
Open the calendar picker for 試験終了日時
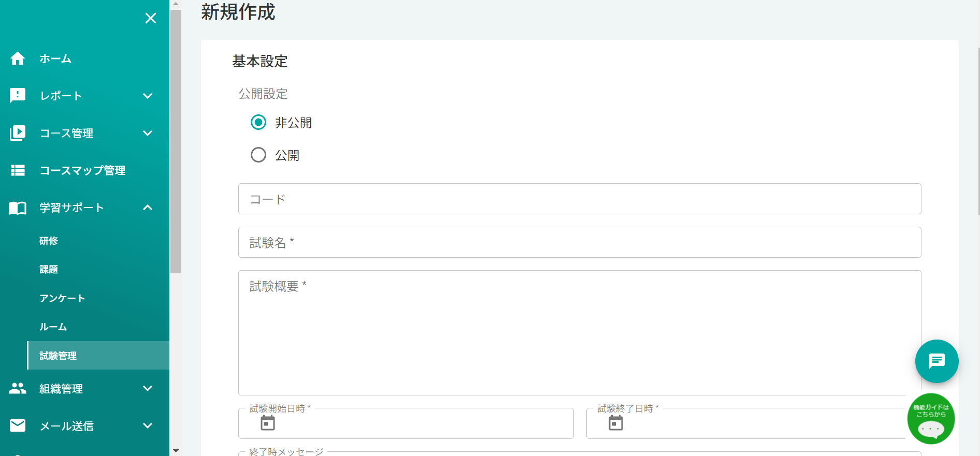(616, 423)
